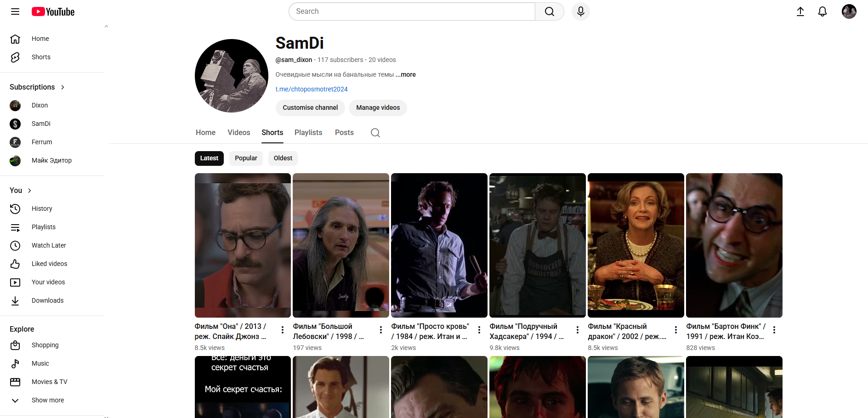Click the Your videos icon
Viewport: 868px width, 418px height.
pyautogui.click(x=15, y=282)
